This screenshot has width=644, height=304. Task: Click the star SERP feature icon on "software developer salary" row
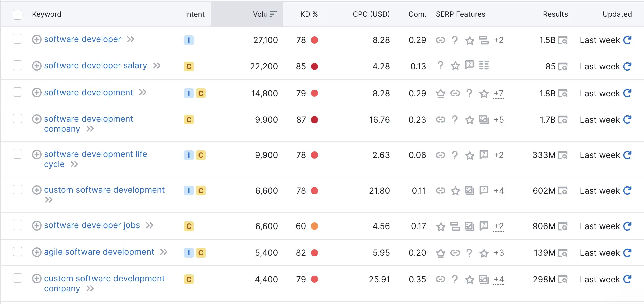click(x=455, y=66)
